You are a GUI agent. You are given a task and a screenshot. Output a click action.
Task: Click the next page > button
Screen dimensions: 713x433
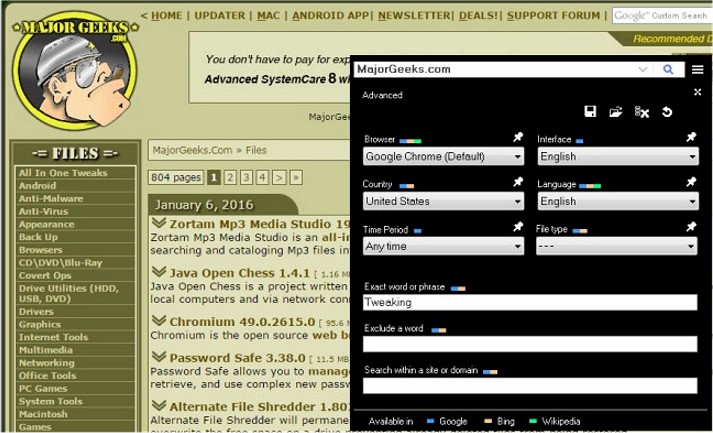(x=279, y=177)
